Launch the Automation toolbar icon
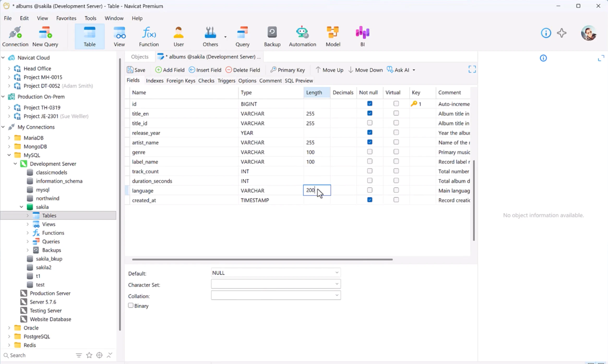This screenshot has width=608, height=364. point(302,37)
